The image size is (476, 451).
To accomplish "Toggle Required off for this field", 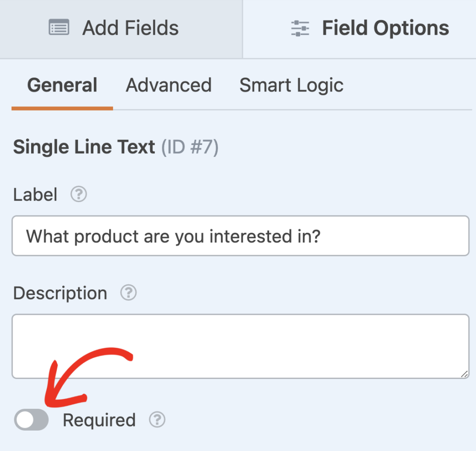I will 30,420.
